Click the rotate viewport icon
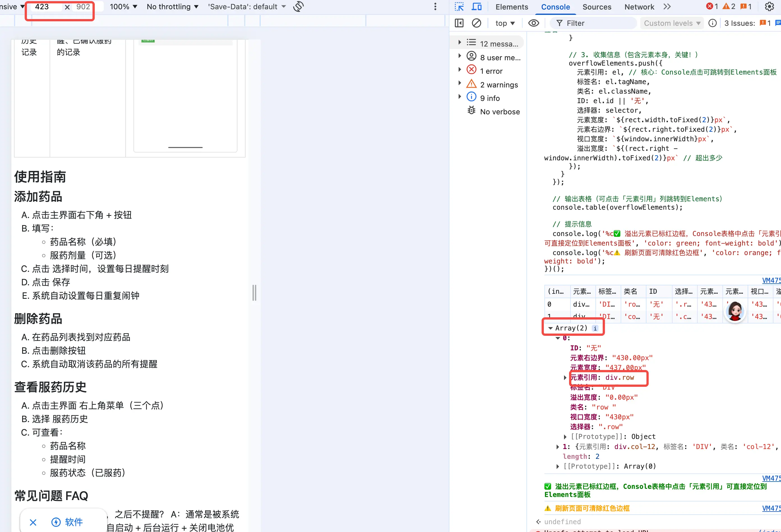 299,7
